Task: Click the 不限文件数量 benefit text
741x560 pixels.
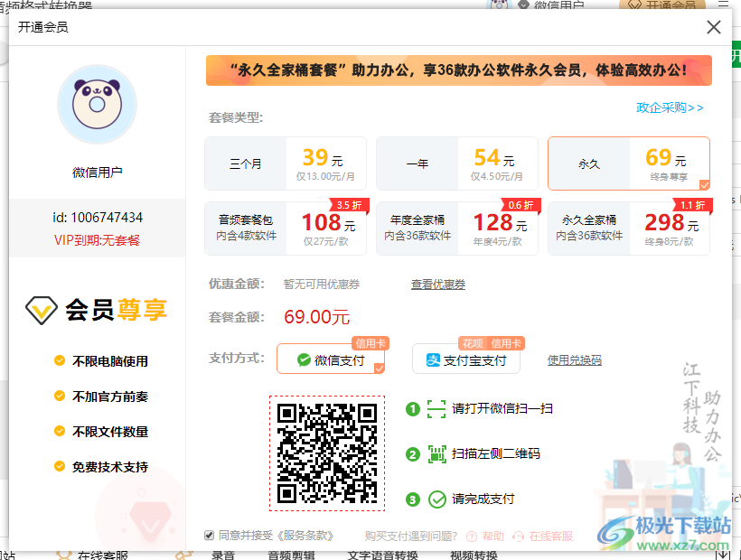Action: (110, 432)
